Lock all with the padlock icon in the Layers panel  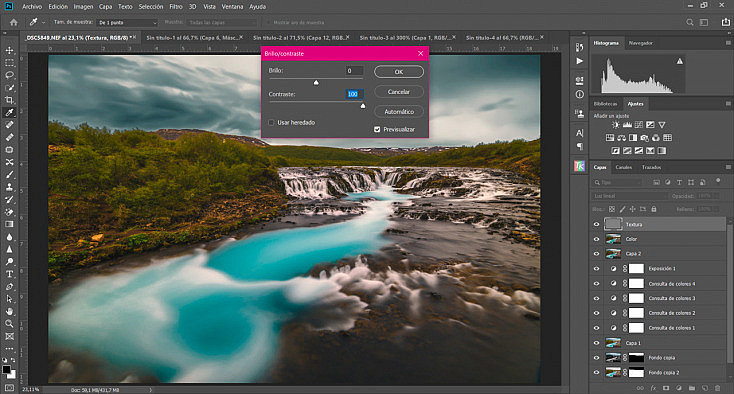pos(654,209)
